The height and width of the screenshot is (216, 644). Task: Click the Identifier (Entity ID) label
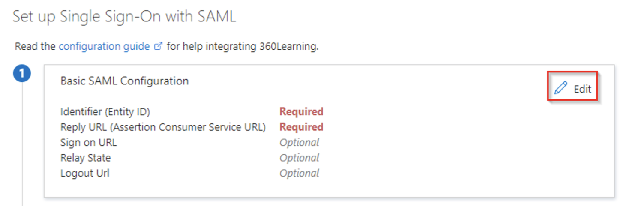coord(105,112)
